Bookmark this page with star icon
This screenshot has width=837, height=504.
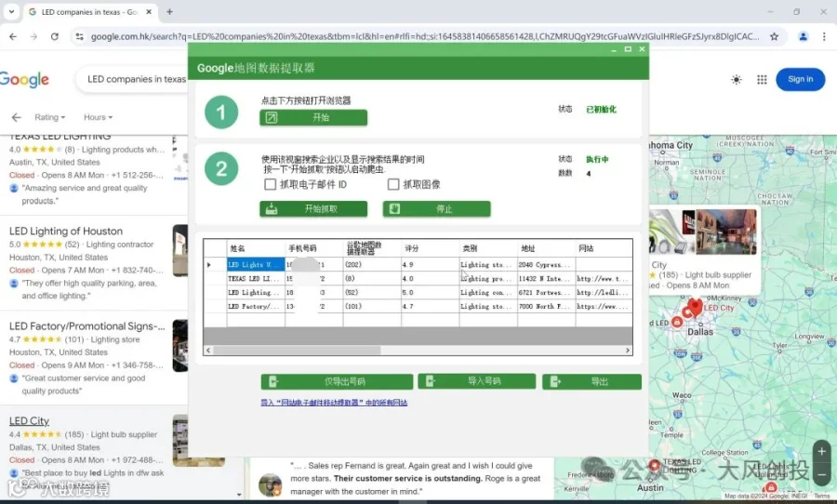[x=774, y=36]
